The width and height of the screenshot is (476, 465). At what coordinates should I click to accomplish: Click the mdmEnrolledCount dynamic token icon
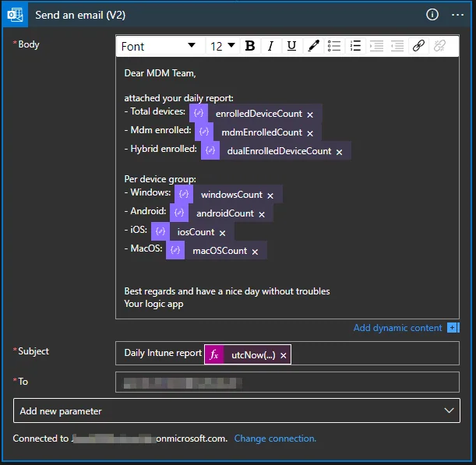click(x=204, y=132)
